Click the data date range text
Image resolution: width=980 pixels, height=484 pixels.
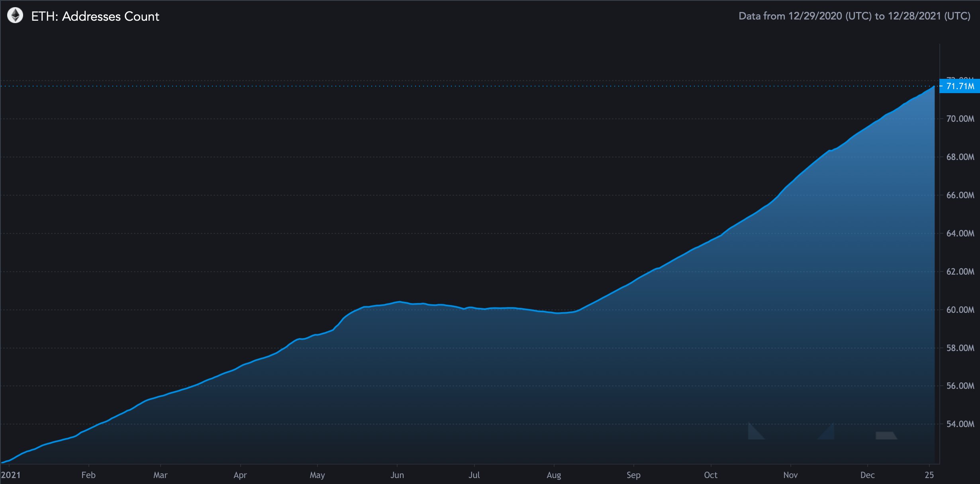(854, 16)
